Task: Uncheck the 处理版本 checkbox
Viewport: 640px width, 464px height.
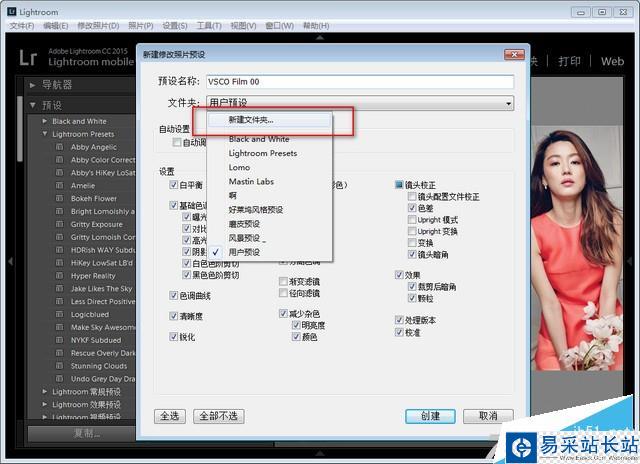Action: click(x=399, y=320)
